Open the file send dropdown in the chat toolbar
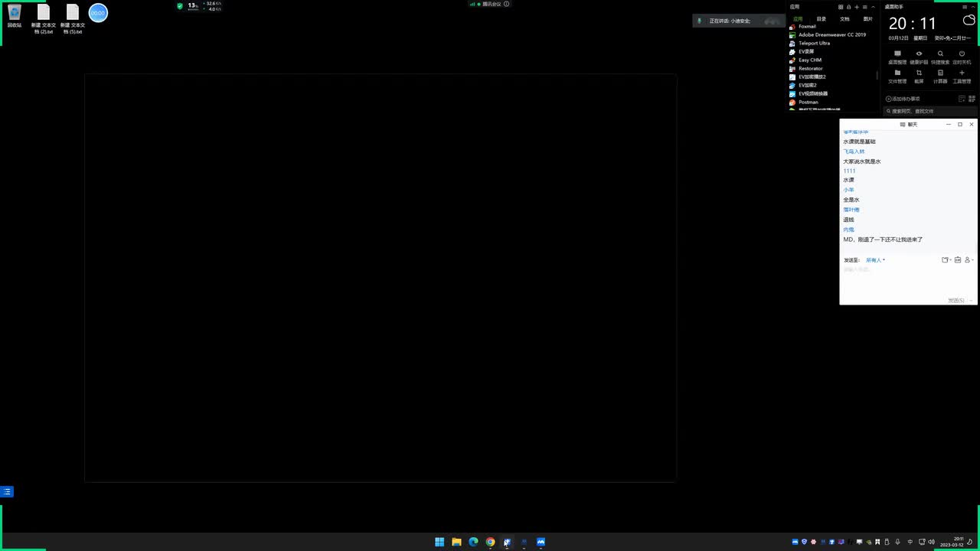 (946, 260)
